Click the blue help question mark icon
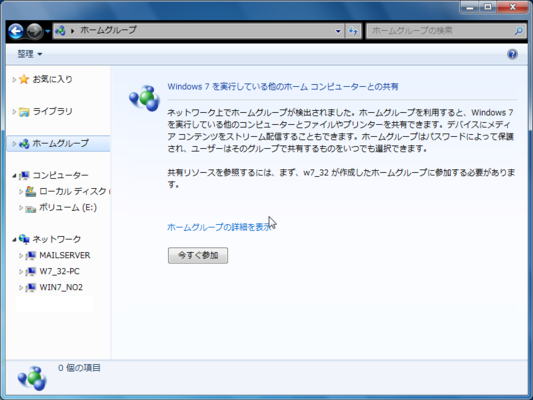This screenshot has height=400, width=533. click(x=512, y=54)
